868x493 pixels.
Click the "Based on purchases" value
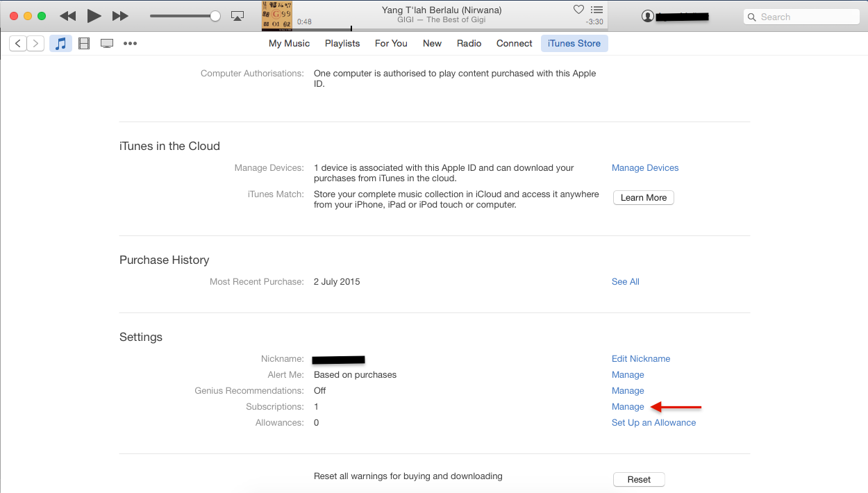coord(356,375)
